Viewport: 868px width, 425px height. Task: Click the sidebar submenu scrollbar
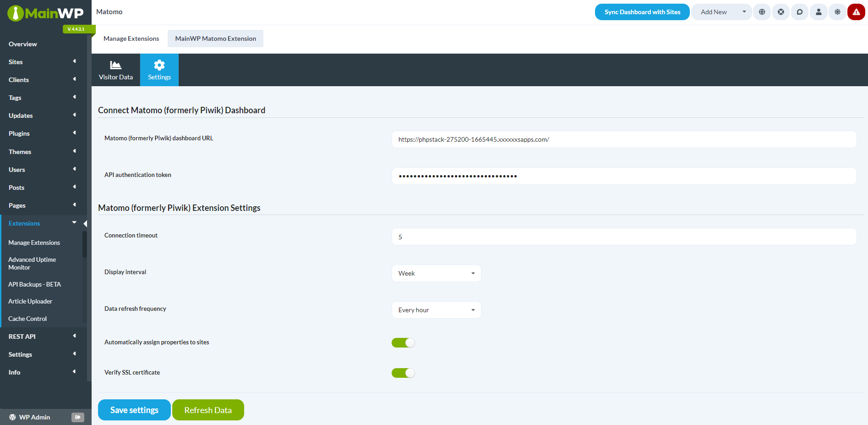84,245
